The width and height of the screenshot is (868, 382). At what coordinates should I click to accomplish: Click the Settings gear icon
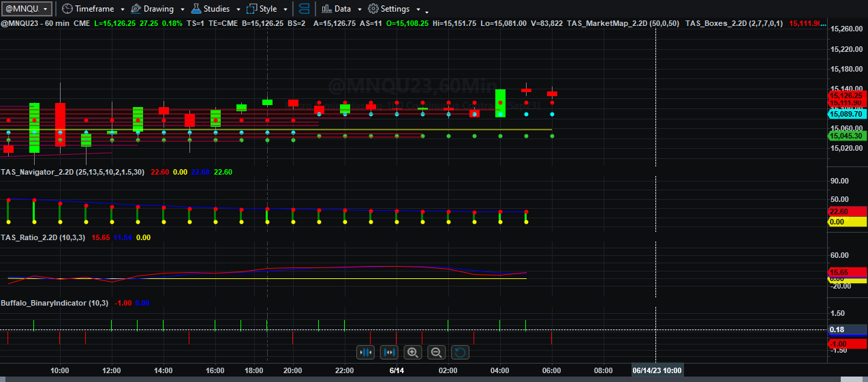[373, 9]
